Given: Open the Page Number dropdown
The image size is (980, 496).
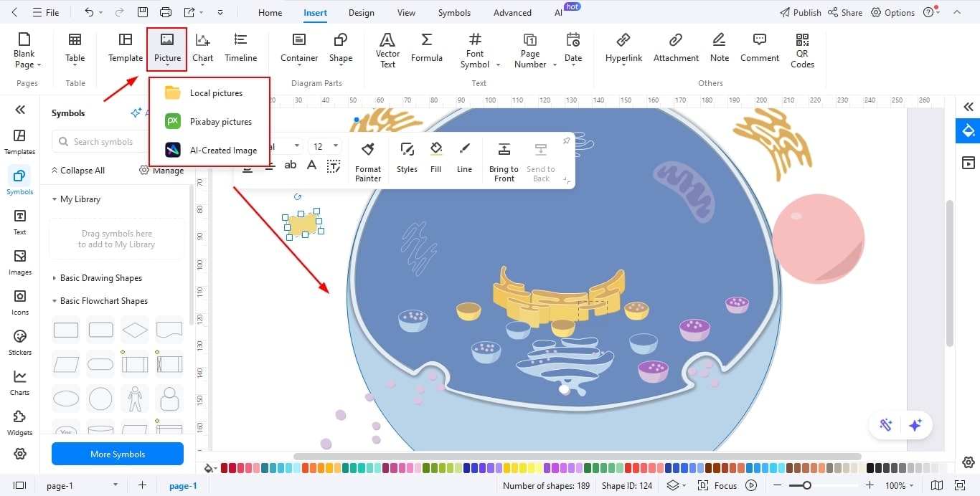Looking at the screenshot, I should pyautogui.click(x=555, y=65).
